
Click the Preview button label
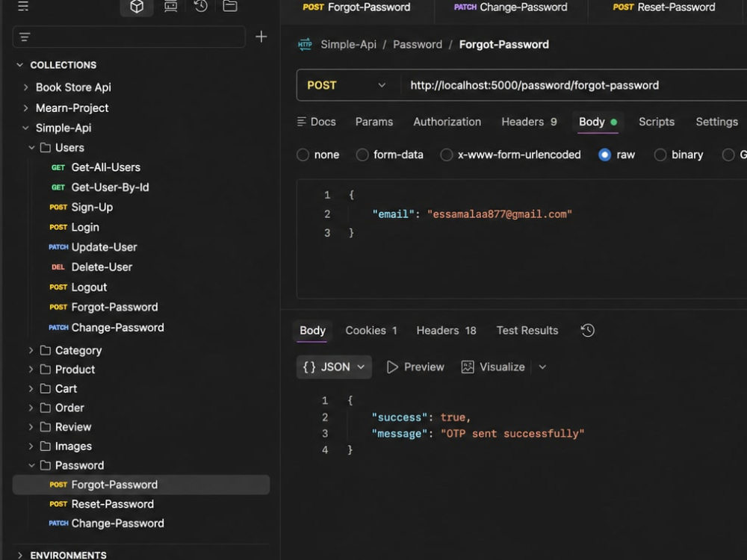click(x=424, y=367)
